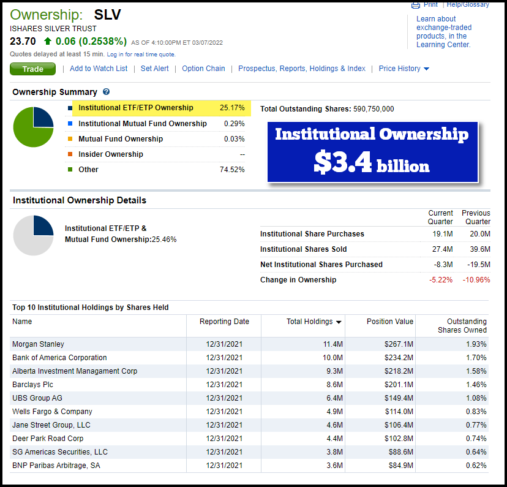507x487 pixels.
Task: Click previous quarter -10.96% value
Action: (476, 280)
